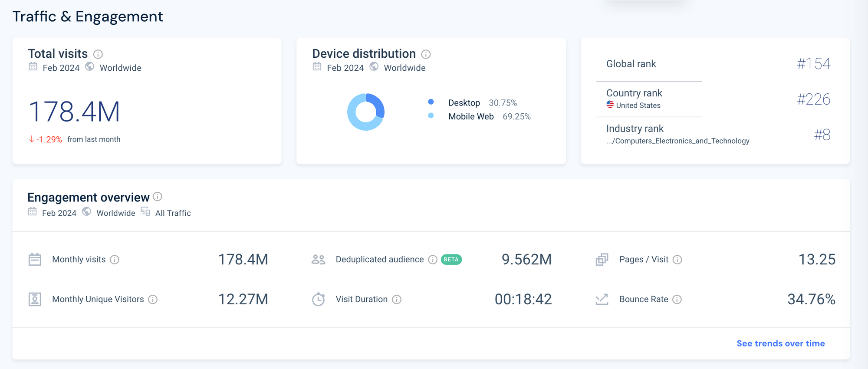Click the red down arrow beside -1.29%

(x=32, y=139)
